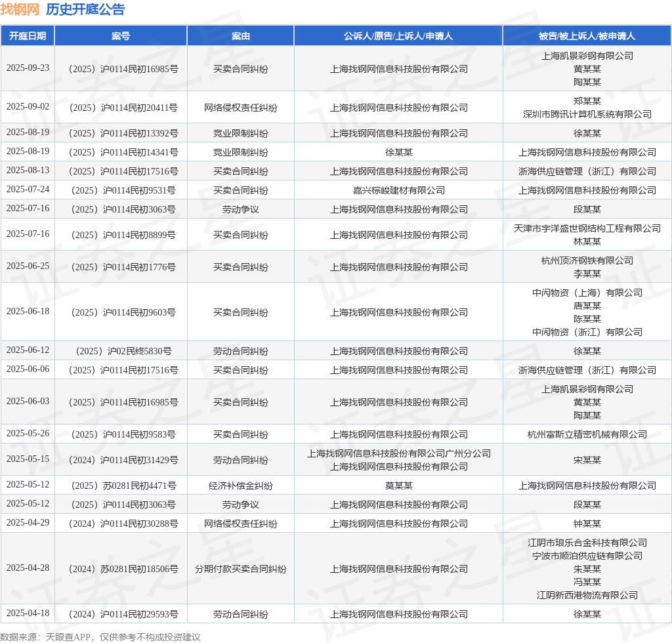Click date cell 2025-05-26
Screen dimensions: 672x643
(x=28, y=434)
